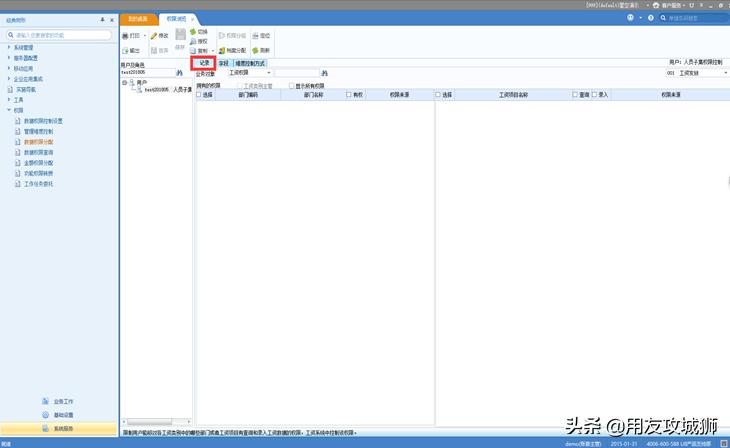Screen dimensions: 730x448
Task: Click the printer Print icon in toolbar
Action: pyautogui.click(x=125, y=36)
